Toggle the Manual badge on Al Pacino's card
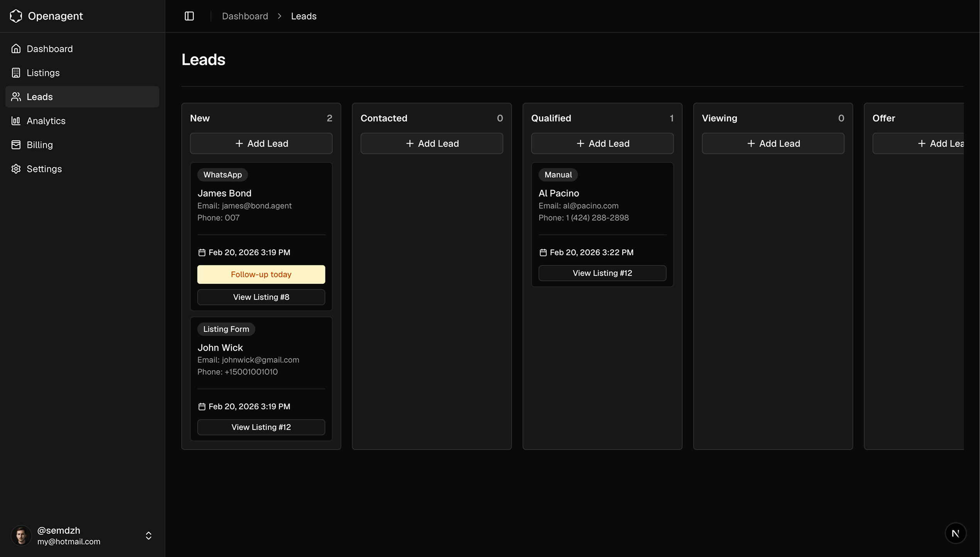980x557 pixels. [x=558, y=175]
